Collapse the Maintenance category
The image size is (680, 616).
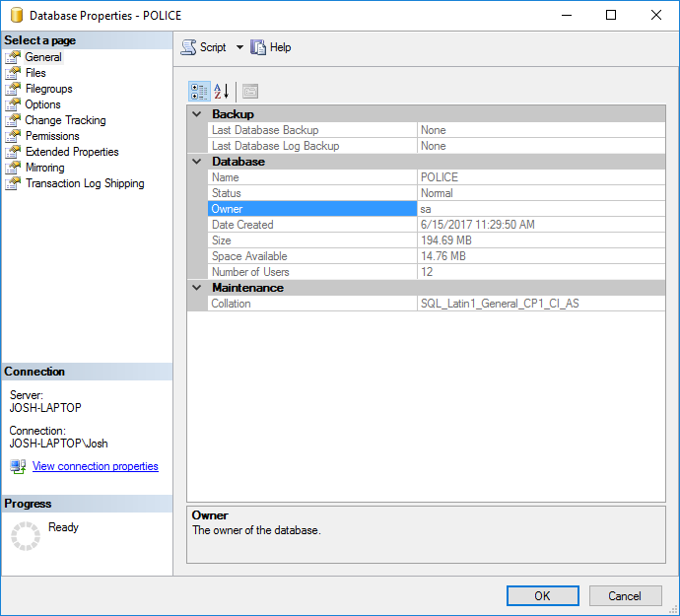click(197, 288)
